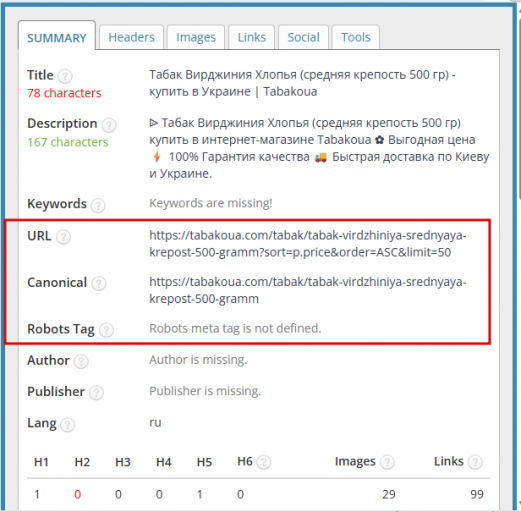Click the '167 characters' description length text
This screenshot has height=512, width=521.
click(68, 142)
